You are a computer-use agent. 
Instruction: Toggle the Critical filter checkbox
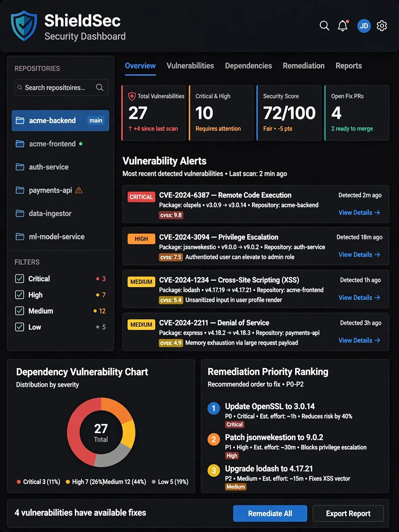tap(20, 279)
